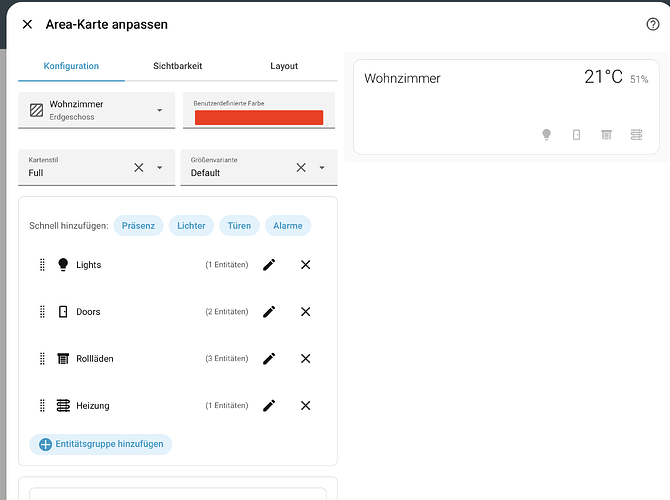
Task: Click the 21°C temperature in preview
Action: point(603,77)
